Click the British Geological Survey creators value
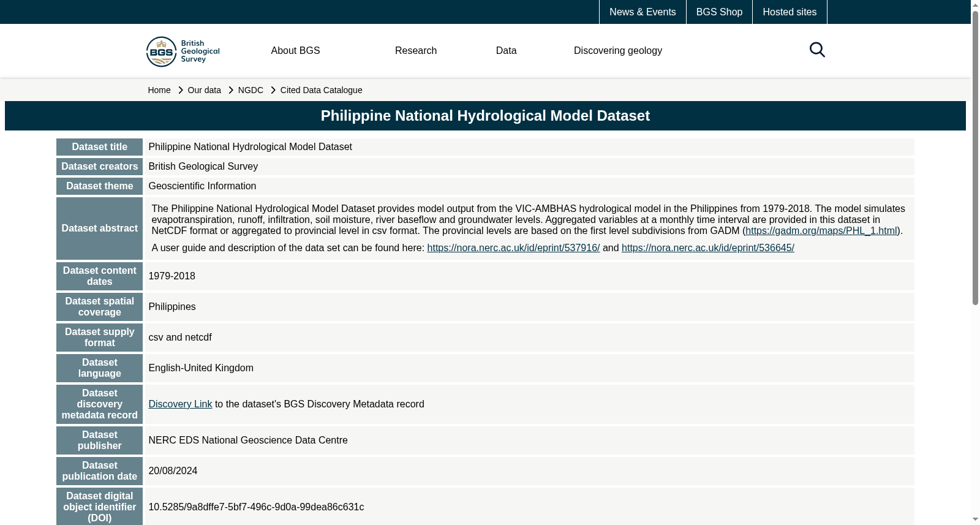This screenshot has height=525, width=980. (x=203, y=167)
